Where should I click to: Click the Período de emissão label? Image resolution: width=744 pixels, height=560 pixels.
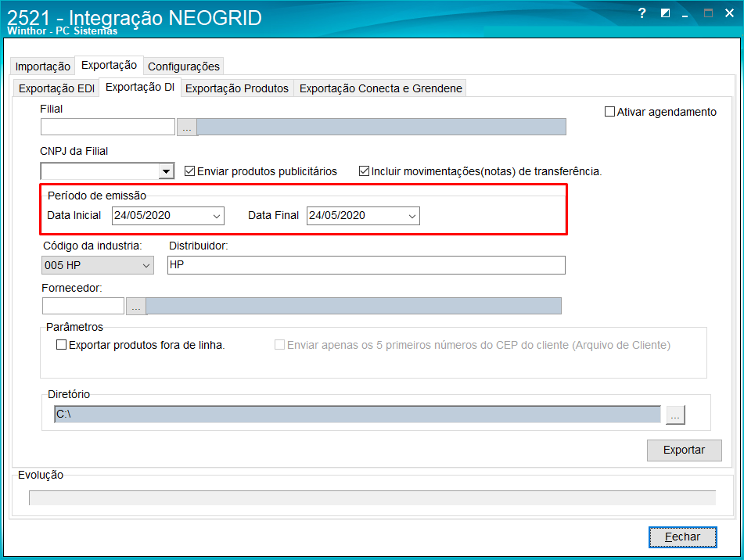pos(97,196)
